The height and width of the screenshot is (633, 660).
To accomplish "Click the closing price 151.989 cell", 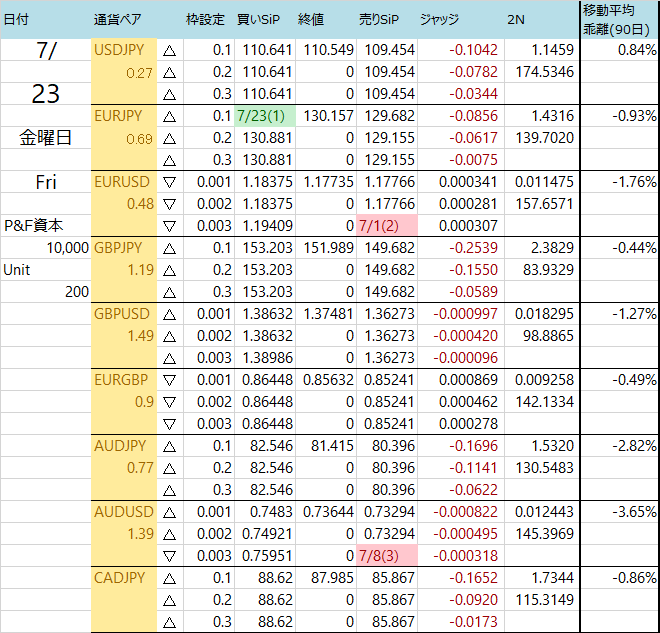I will coord(326,247).
